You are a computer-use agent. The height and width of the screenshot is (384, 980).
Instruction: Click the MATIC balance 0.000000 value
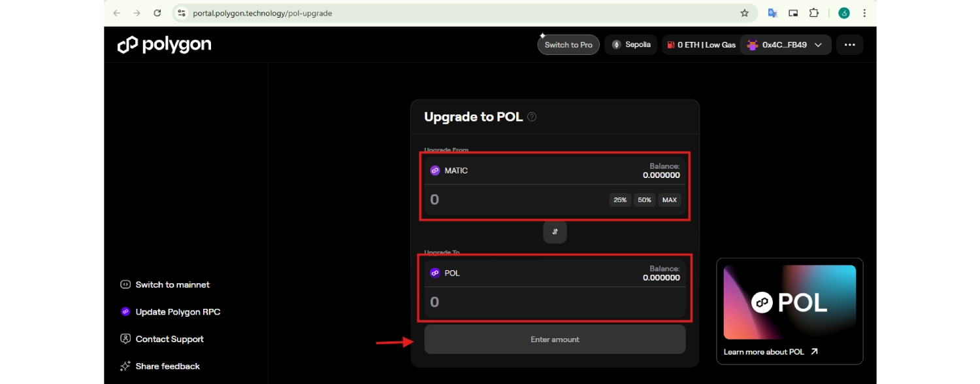pyautogui.click(x=661, y=175)
